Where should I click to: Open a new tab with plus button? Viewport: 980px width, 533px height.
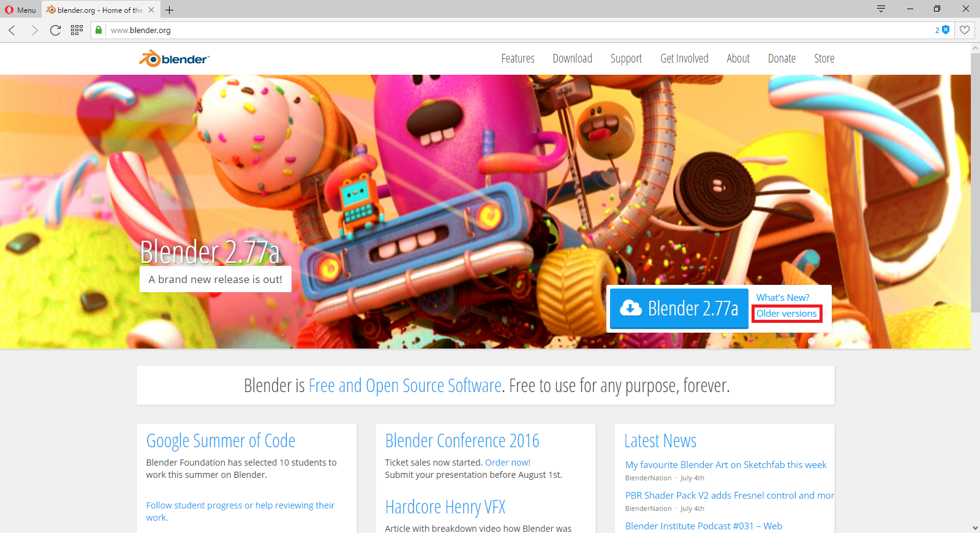click(170, 10)
